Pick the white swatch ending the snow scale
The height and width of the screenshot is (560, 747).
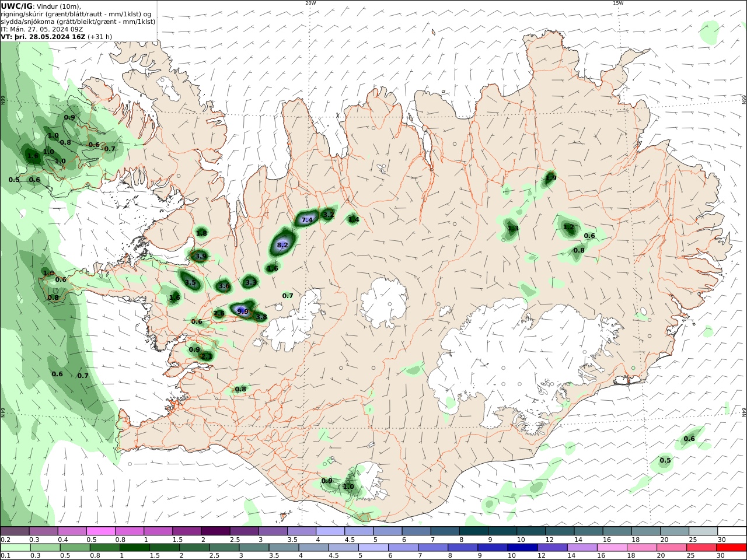click(x=732, y=531)
